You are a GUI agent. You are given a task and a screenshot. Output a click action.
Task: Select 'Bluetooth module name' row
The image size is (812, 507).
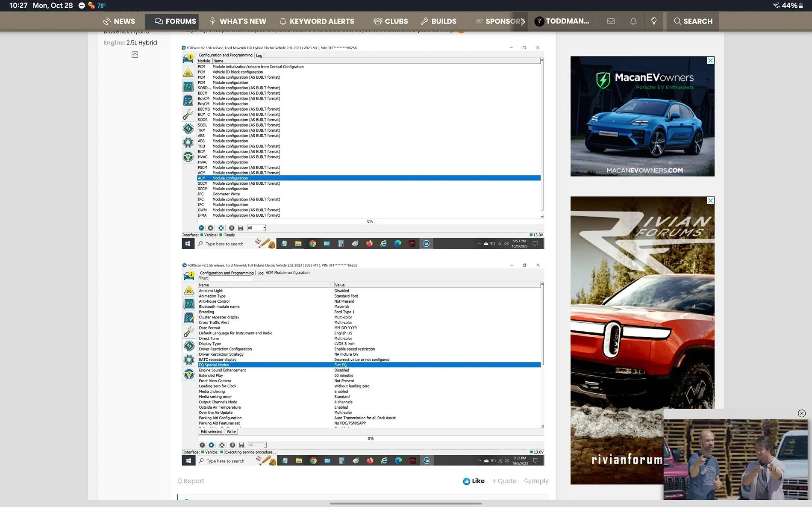coord(370,307)
